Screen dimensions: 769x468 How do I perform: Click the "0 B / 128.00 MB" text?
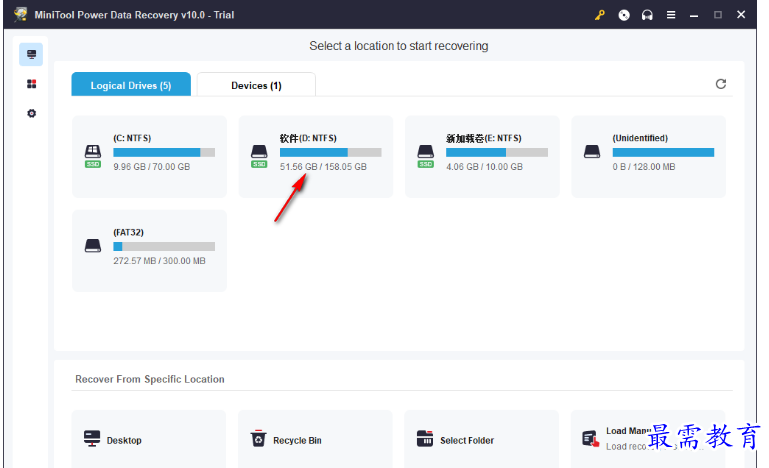[644, 167]
